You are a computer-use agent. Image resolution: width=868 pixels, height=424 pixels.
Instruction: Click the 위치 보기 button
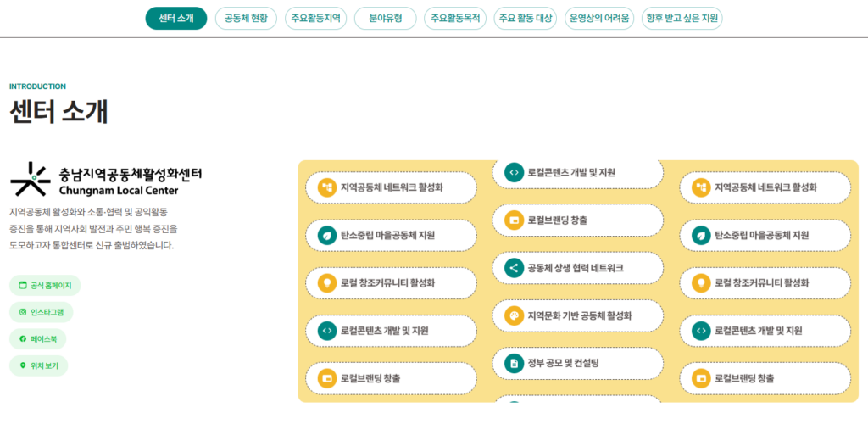[x=39, y=366]
